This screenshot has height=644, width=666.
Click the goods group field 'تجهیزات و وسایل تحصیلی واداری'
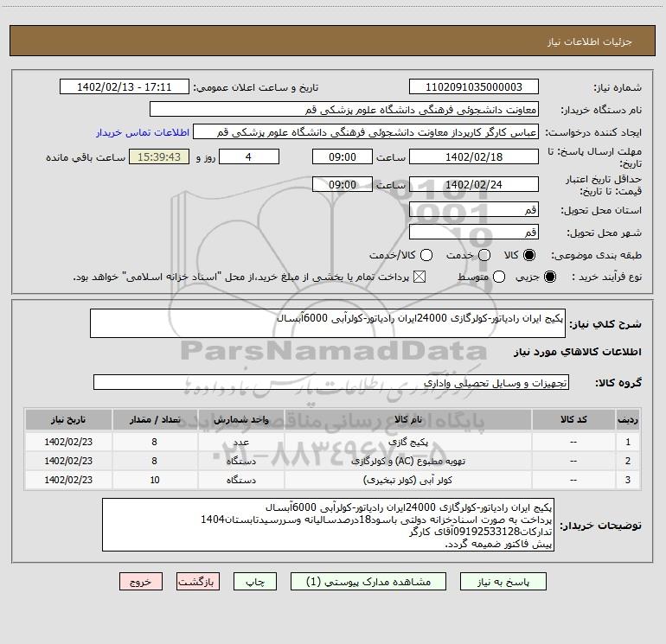coord(331,382)
